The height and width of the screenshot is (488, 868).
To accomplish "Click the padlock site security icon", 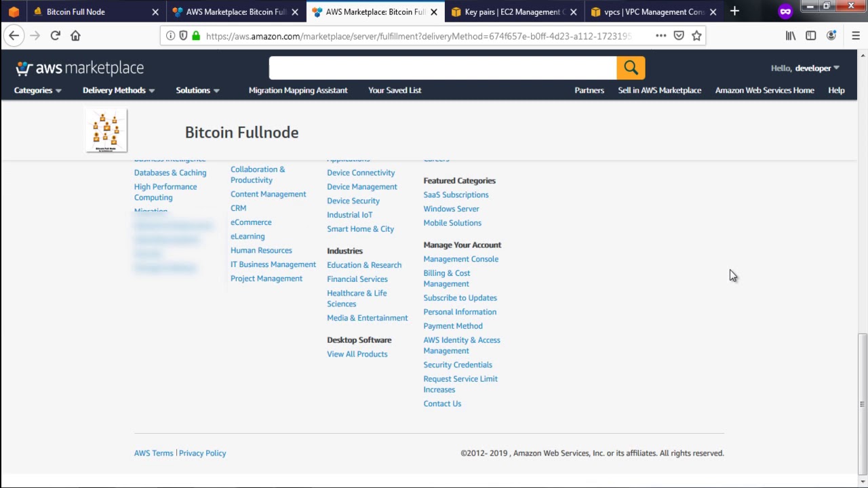I will coord(196,36).
